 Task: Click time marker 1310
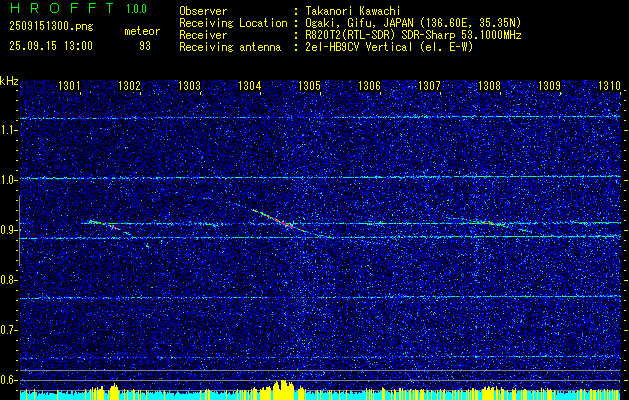coord(609,85)
